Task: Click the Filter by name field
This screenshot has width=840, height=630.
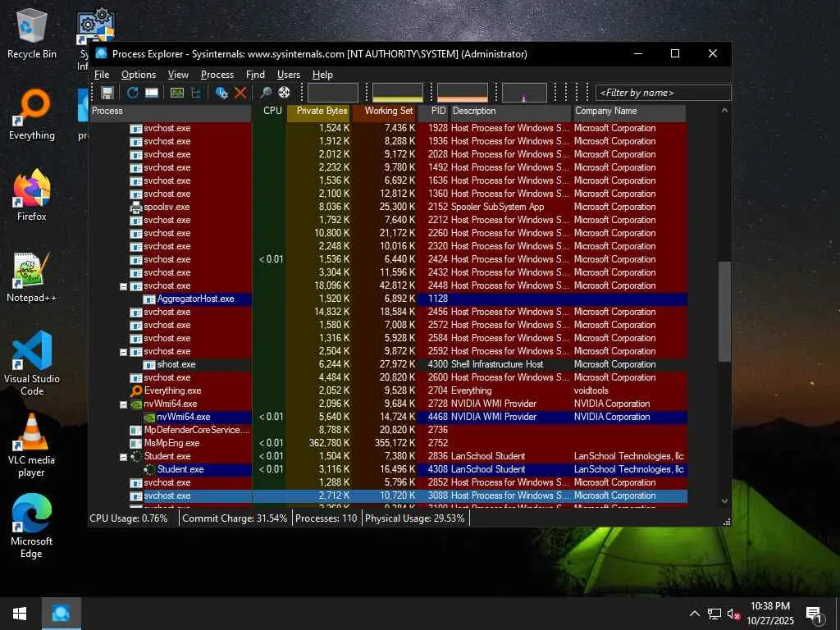Action: pyautogui.click(x=663, y=93)
